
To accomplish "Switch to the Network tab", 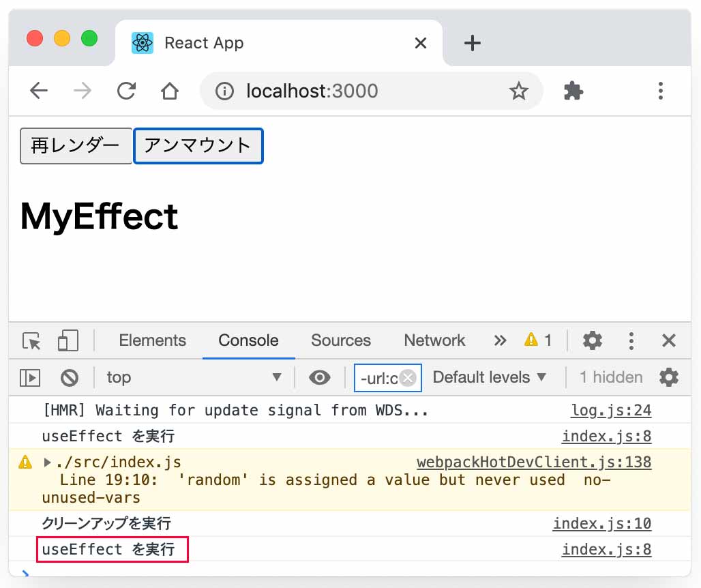I will pos(434,340).
